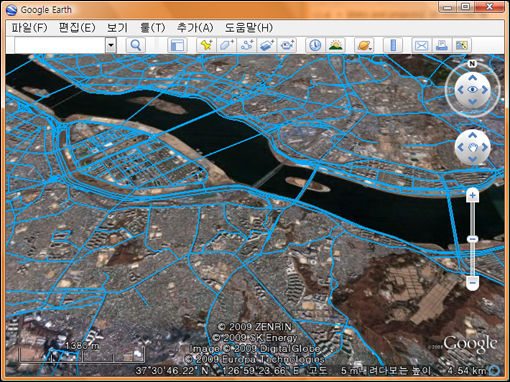
Task: Move right with the hand joystick arrow
Action: 485,147
